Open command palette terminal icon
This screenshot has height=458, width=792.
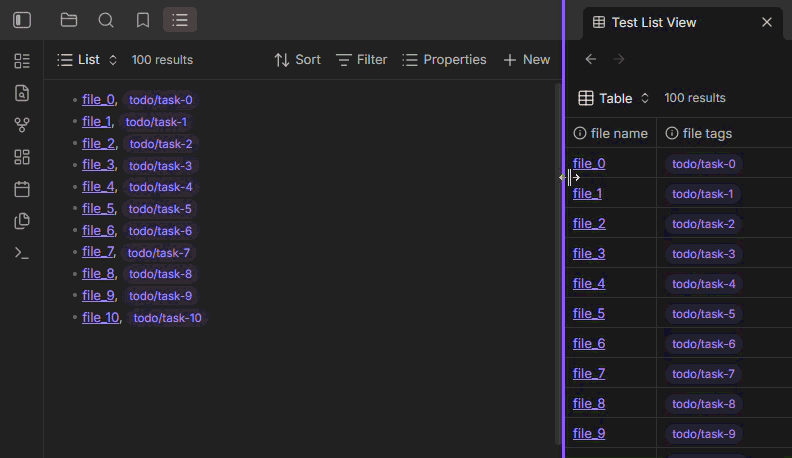(x=22, y=253)
